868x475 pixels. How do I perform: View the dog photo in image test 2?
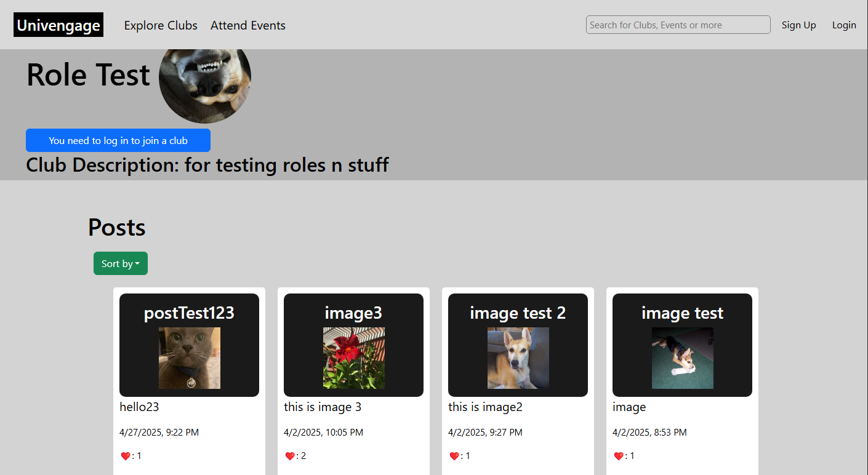[x=518, y=358]
